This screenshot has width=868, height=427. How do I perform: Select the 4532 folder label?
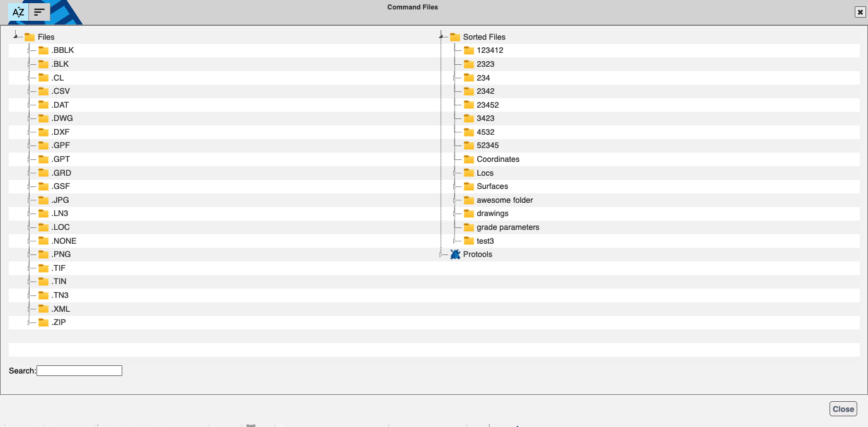pyautogui.click(x=485, y=132)
